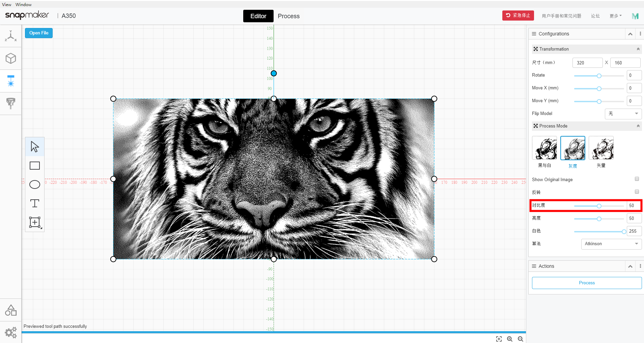This screenshot has width=644, height=343.
Task: Click the Move Y slider
Action: tap(599, 102)
